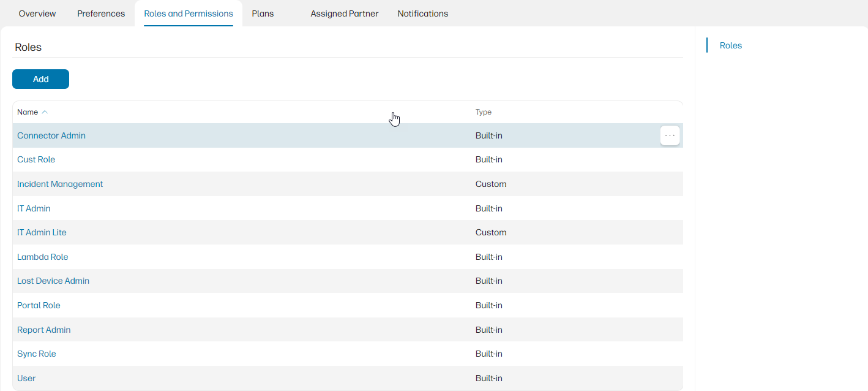Click the Type column header
Viewport: 868px width, 391px height.
pyautogui.click(x=483, y=112)
